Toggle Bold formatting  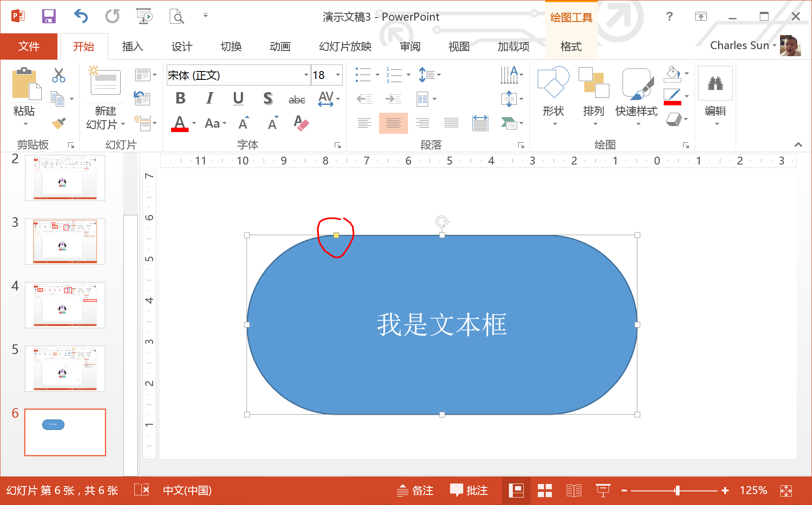[180, 98]
